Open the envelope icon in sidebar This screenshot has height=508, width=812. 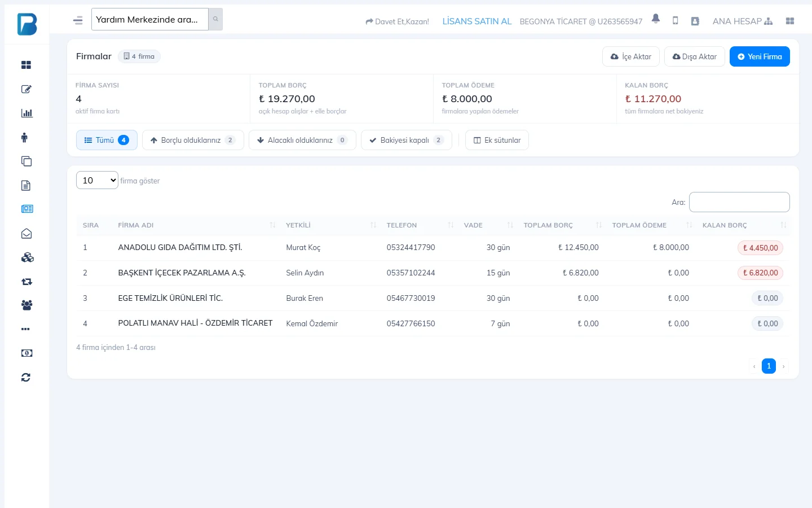[x=27, y=234]
